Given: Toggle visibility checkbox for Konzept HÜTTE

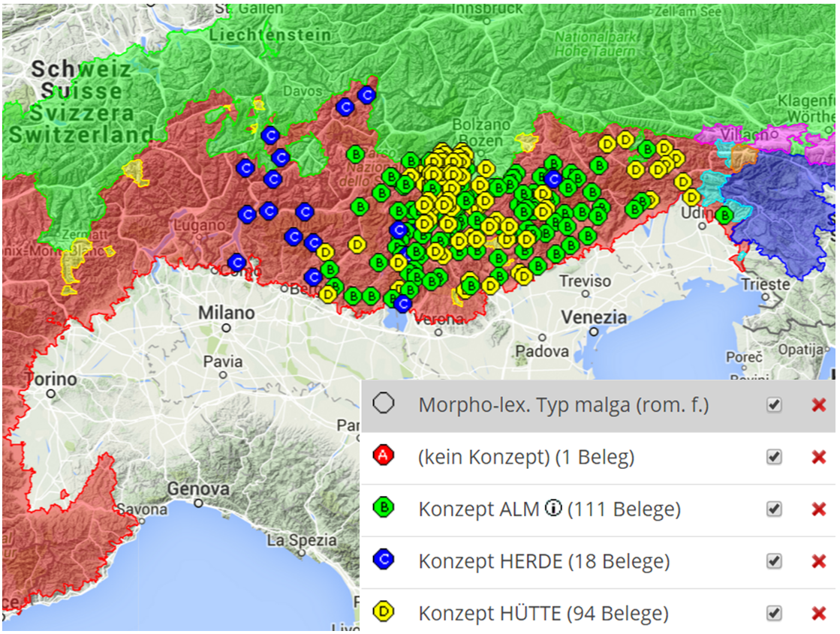Looking at the screenshot, I should [x=774, y=613].
